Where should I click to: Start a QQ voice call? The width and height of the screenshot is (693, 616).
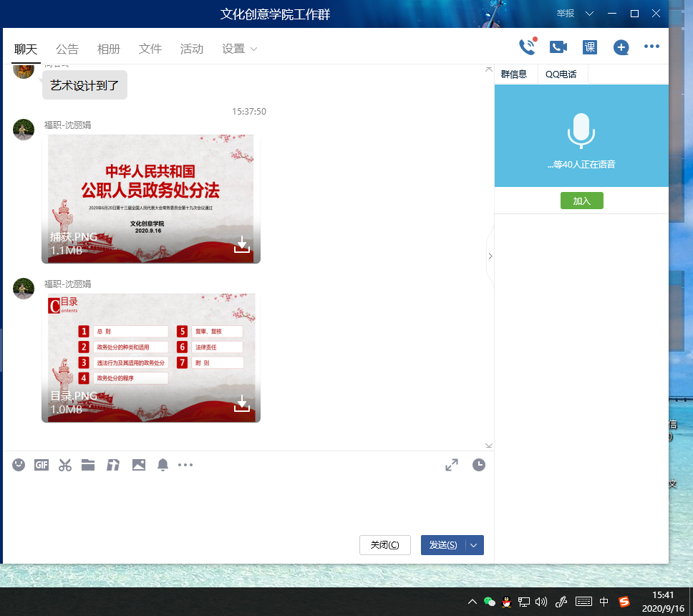[527, 47]
